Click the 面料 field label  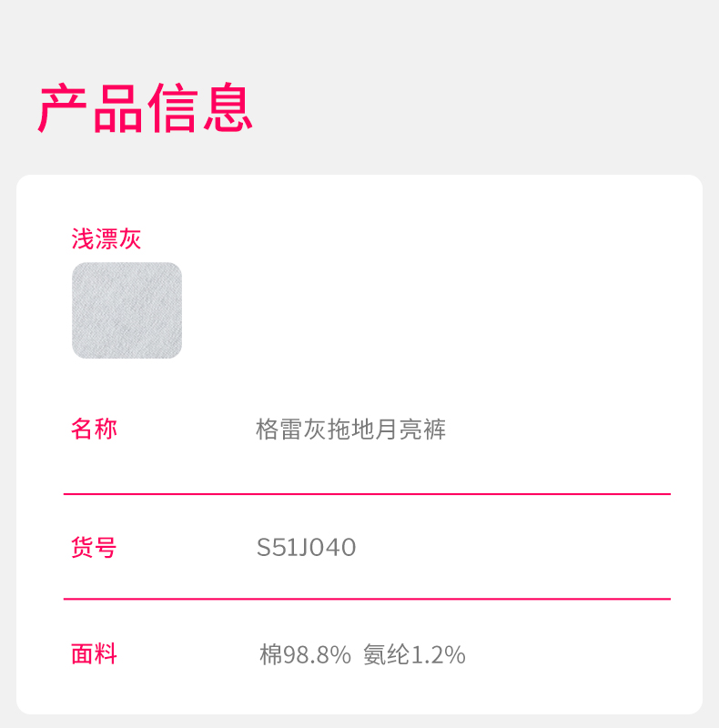pyautogui.click(x=94, y=653)
